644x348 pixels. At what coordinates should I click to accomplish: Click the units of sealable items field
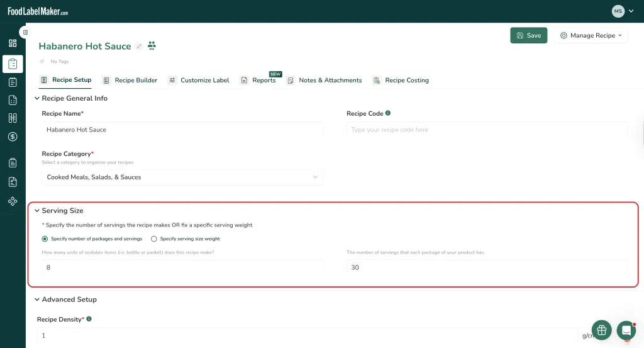182,267
